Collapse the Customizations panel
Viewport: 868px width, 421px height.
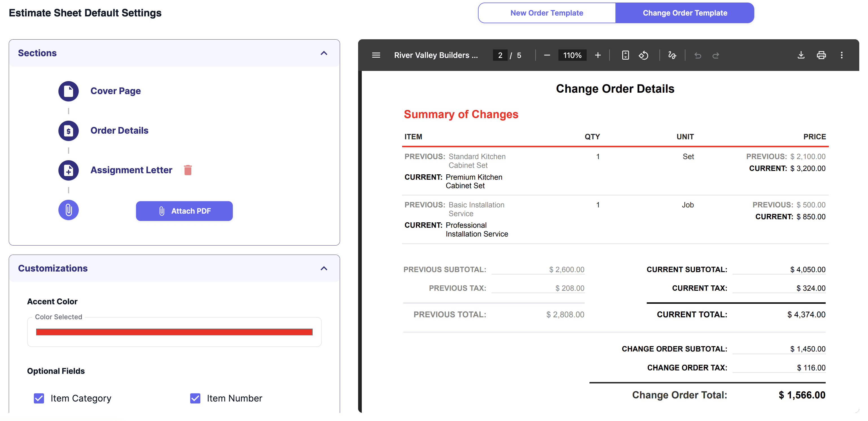click(x=323, y=268)
